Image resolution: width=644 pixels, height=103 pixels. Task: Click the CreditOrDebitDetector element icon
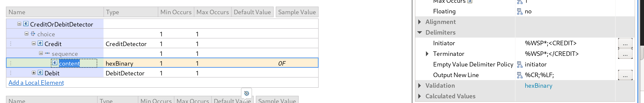point(26,24)
